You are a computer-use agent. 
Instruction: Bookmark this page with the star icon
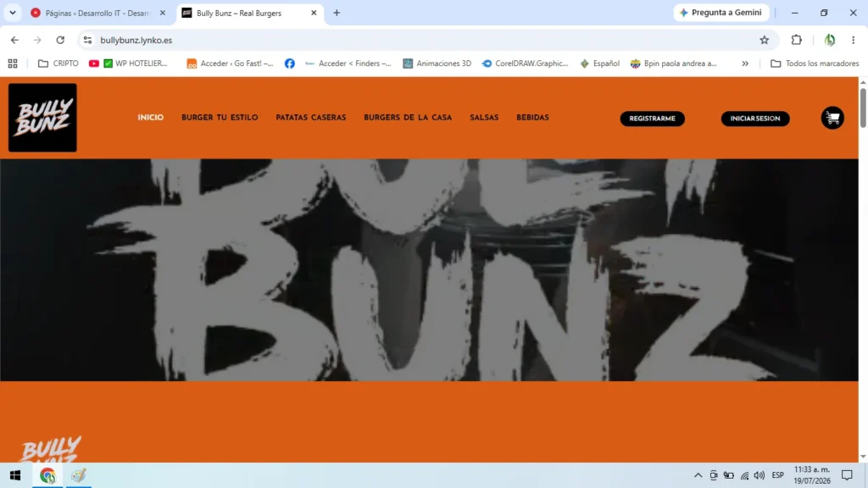(764, 40)
